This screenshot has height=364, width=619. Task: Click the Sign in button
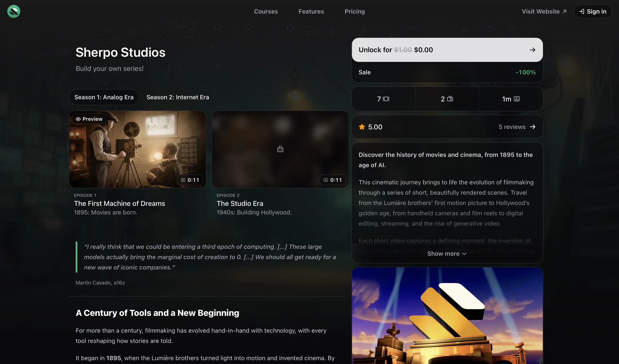[593, 11]
